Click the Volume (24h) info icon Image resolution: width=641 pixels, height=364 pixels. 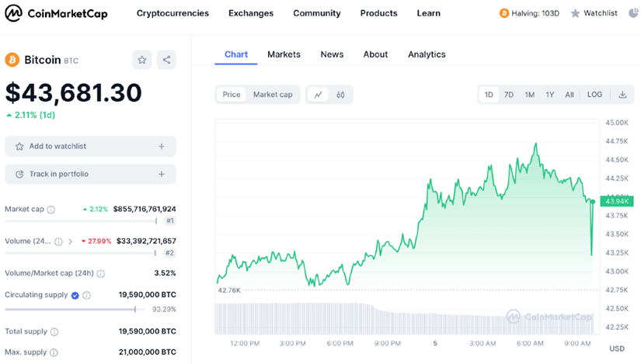pyautogui.click(x=58, y=241)
